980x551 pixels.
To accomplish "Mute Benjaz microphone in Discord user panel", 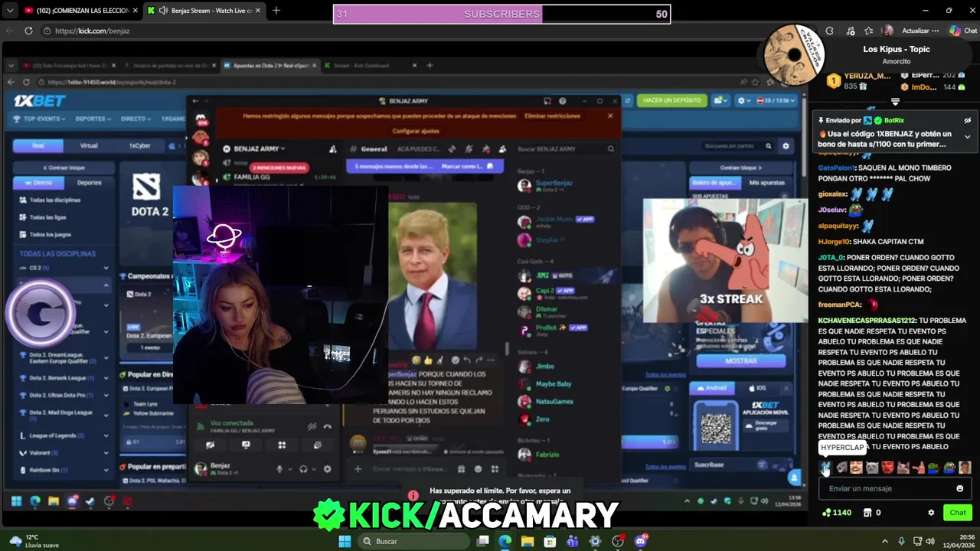I will pyautogui.click(x=279, y=469).
